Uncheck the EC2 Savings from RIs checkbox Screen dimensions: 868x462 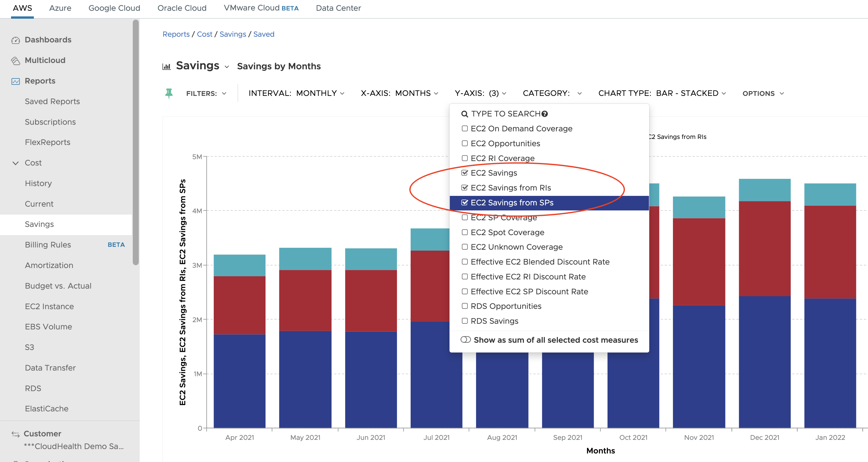tap(465, 188)
